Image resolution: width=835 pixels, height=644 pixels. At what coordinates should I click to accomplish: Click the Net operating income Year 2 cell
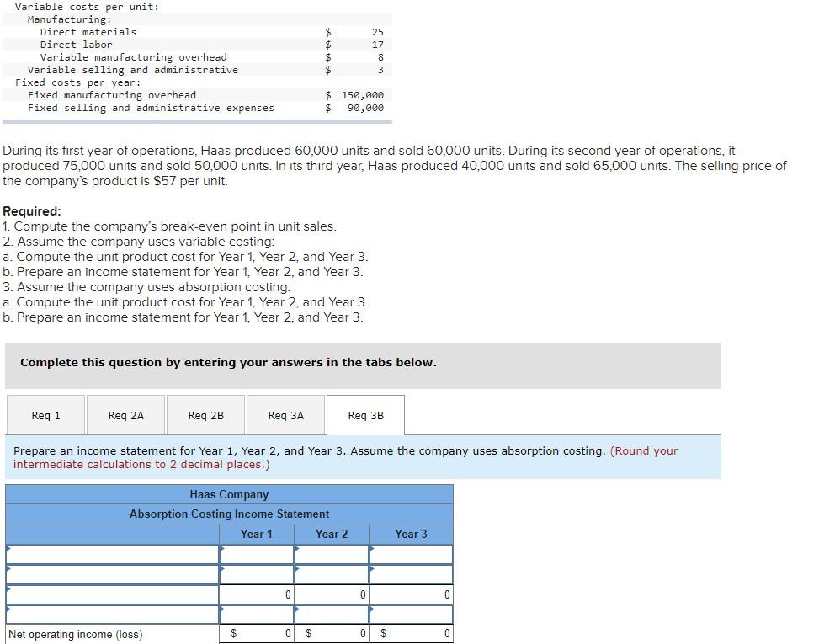tap(330, 634)
